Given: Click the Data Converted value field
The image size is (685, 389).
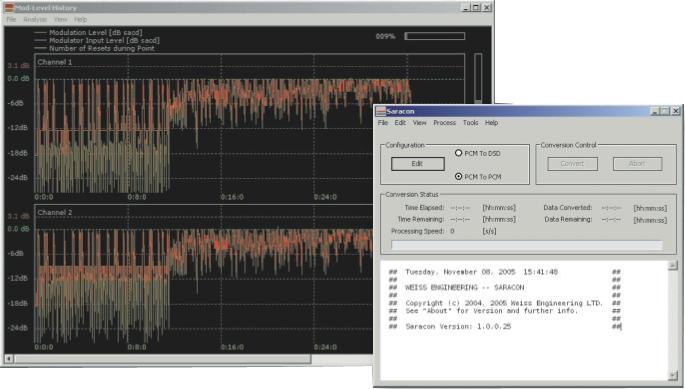Looking at the screenshot, I should [x=611, y=208].
